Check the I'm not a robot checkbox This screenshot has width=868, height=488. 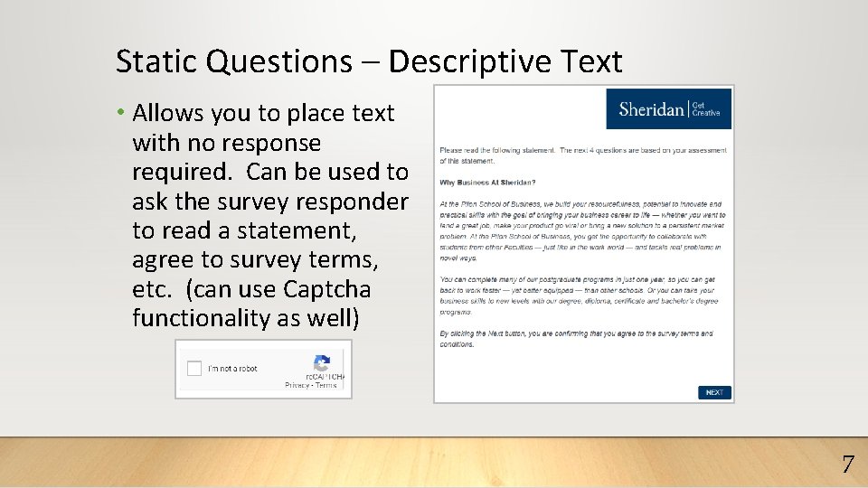tap(194, 369)
